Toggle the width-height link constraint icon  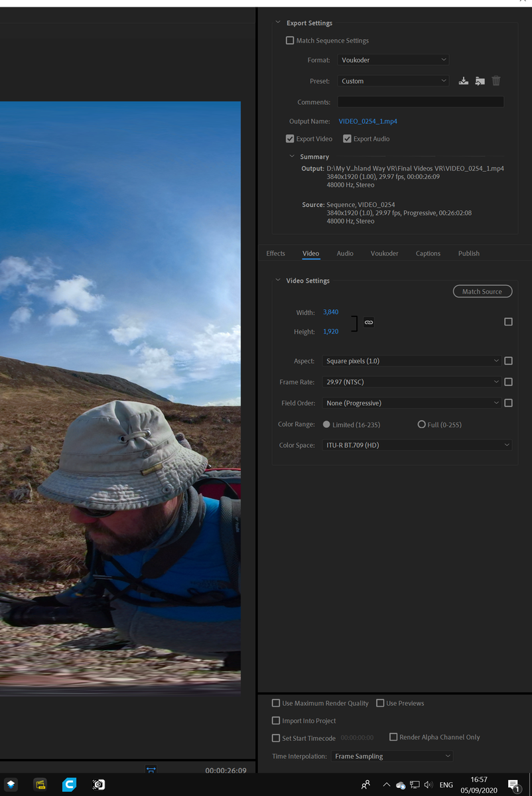[x=369, y=322]
